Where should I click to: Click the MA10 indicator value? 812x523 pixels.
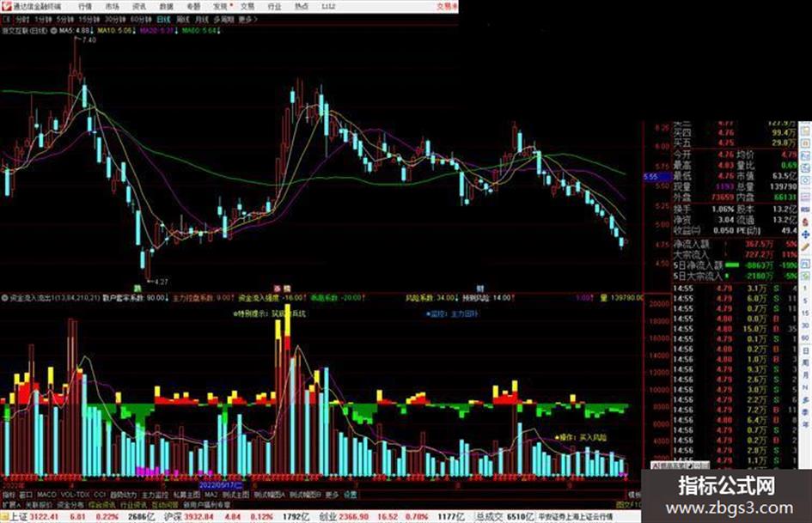[x=117, y=31]
